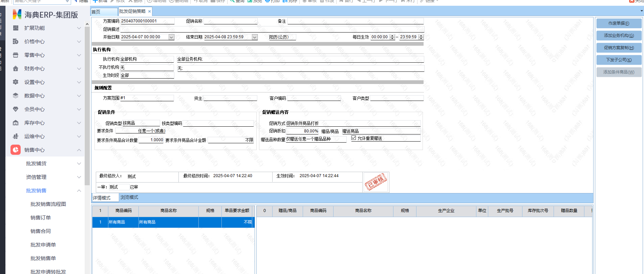Close the 批发促销策略 tab

click(149, 12)
